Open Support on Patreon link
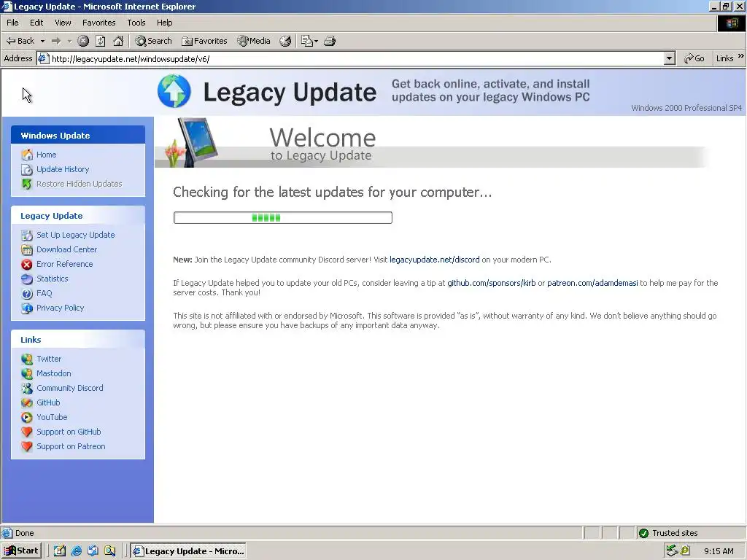Image resolution: width=747 pixels, height=560 pixels. (71, 446)
